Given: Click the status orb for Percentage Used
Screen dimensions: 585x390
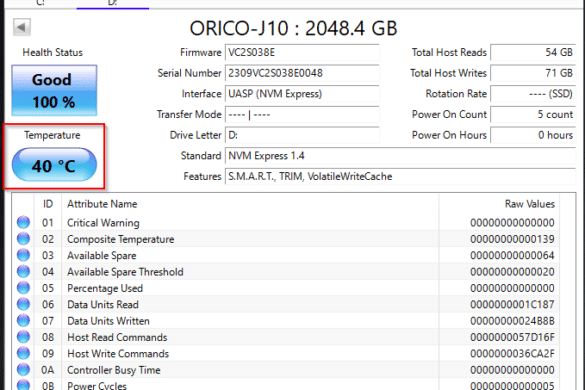Looking at the screenshot, I should point(23,288).
